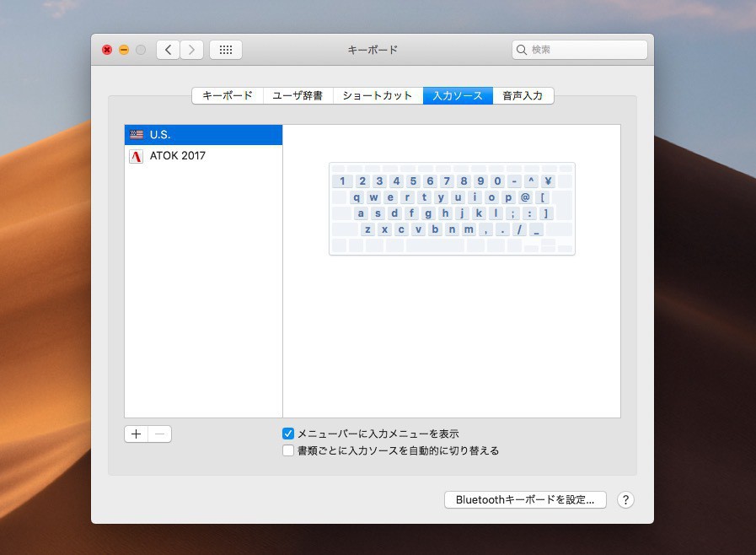Click the back navigation arrow
The width and height of the screenshot is (756, 555).
pyautogui.click(x=169, y=50)
